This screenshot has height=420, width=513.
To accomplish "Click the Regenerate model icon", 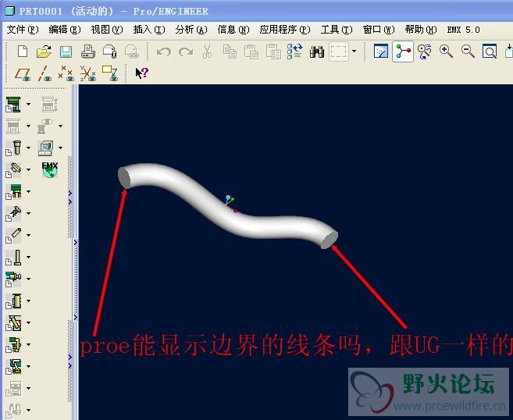I will (295, 52).
